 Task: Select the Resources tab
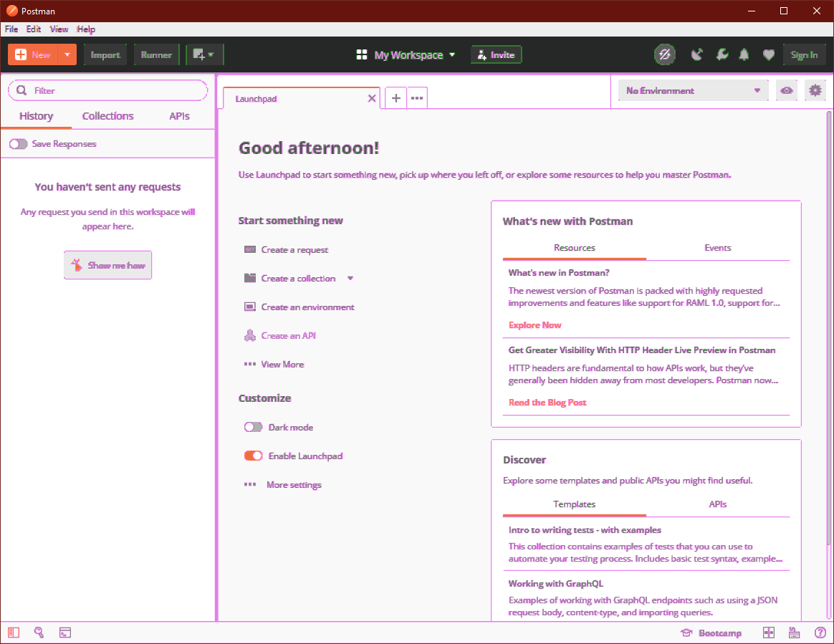coord(575,248)
